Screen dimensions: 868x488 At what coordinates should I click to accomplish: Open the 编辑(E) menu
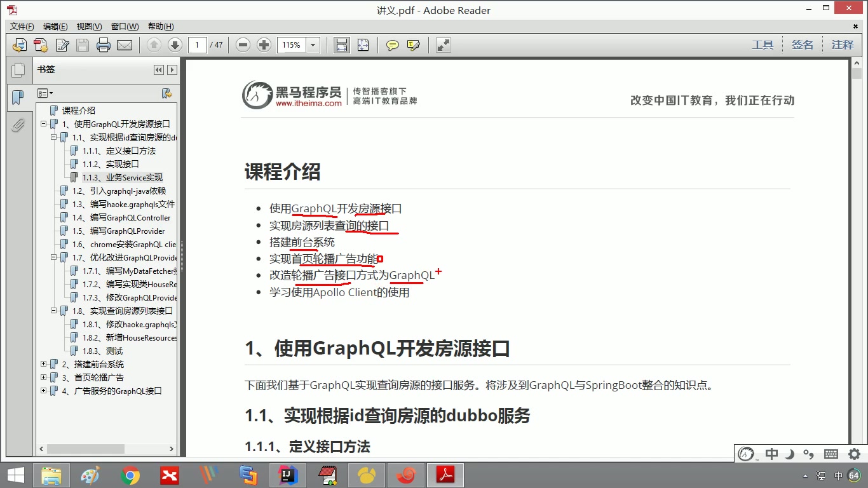click(55, 27)
